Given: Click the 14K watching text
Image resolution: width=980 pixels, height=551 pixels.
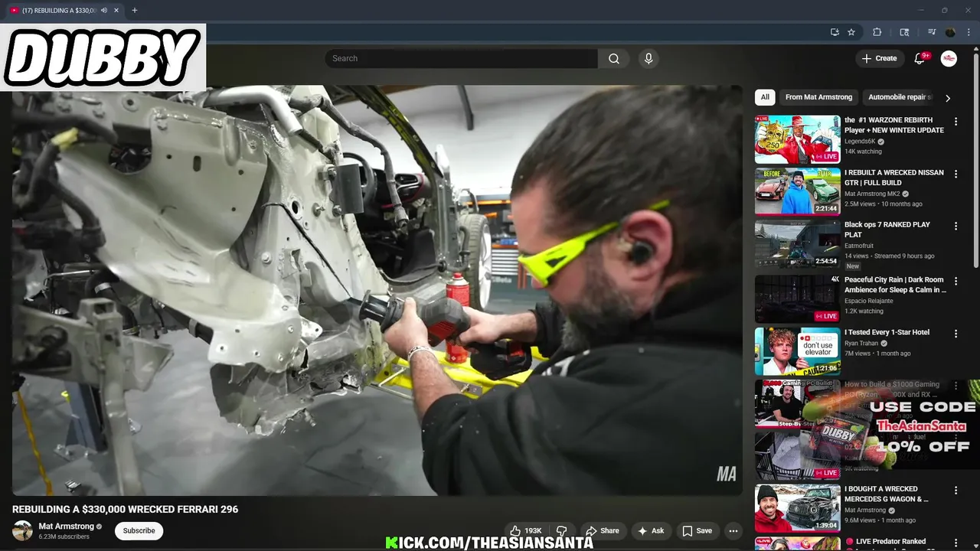Looking at the screenshot, I should 863,152.
